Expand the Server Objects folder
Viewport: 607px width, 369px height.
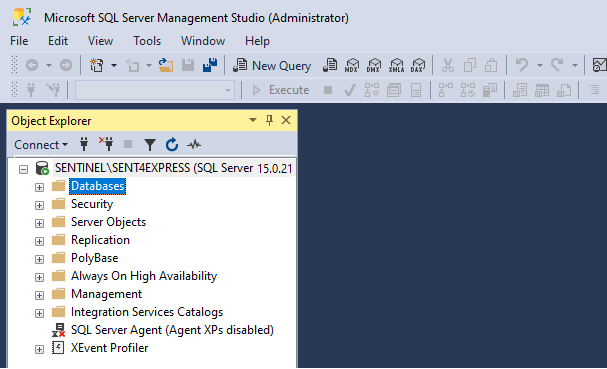tap(39, 223)
